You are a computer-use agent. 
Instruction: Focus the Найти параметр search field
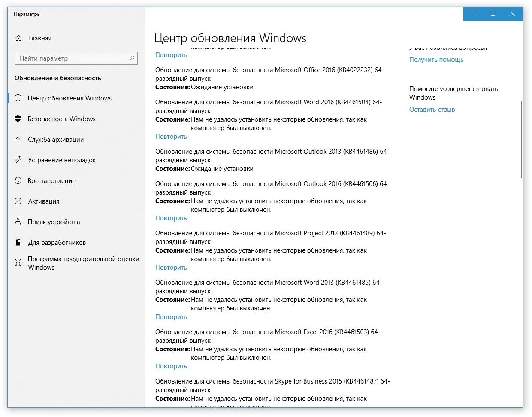tap(76, 58)
